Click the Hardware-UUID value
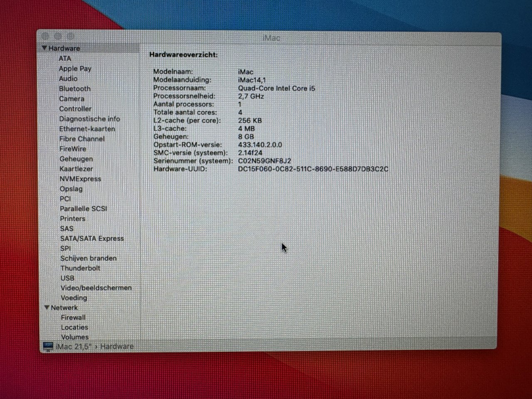The width and height of the screenshot is (532, 399). pos(313,169)
